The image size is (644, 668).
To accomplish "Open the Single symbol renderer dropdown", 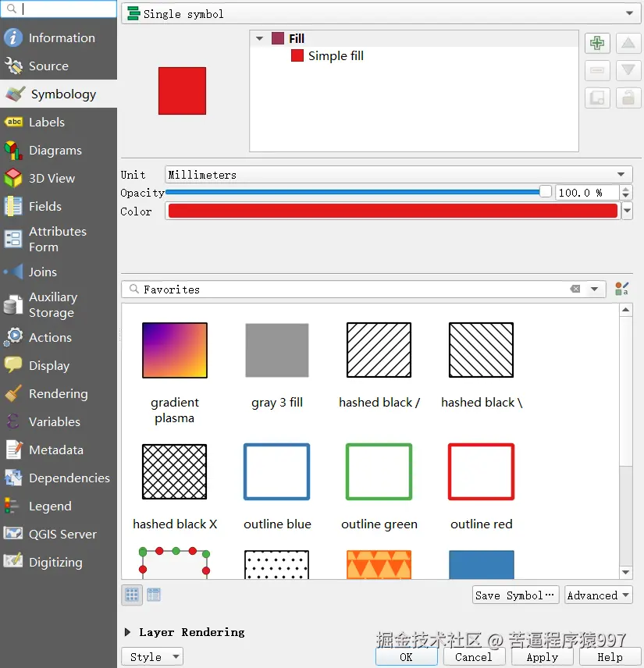I will coord(382,13).
